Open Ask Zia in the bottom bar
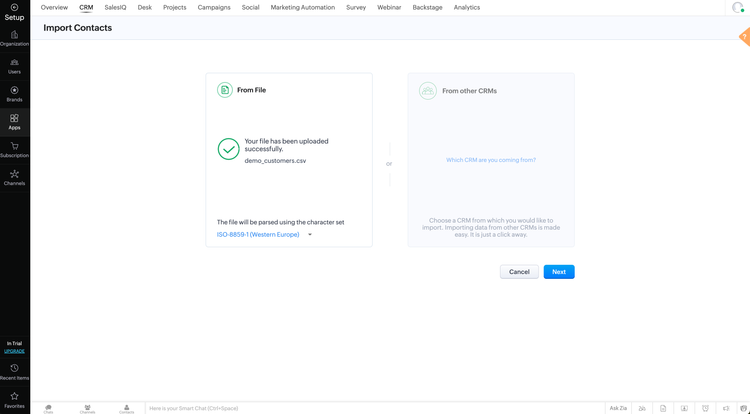750x414 pixels. pyautogui.click(x=618, y=408)
